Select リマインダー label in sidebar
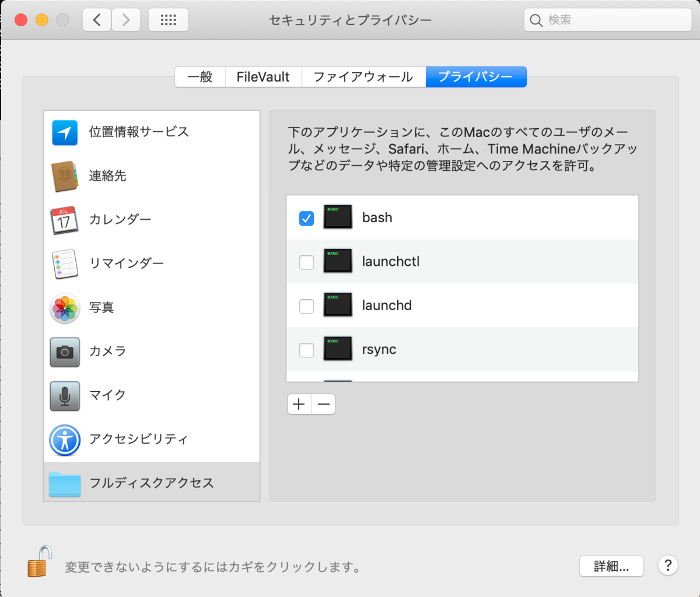Screen dimensions: 700x597 pyautogui.click(x=127, y=264)
